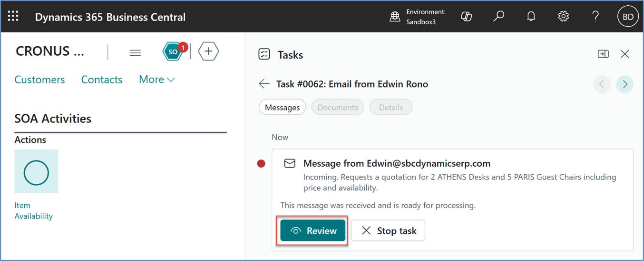
Task: Open the help question mark
Action: [595, 17]
